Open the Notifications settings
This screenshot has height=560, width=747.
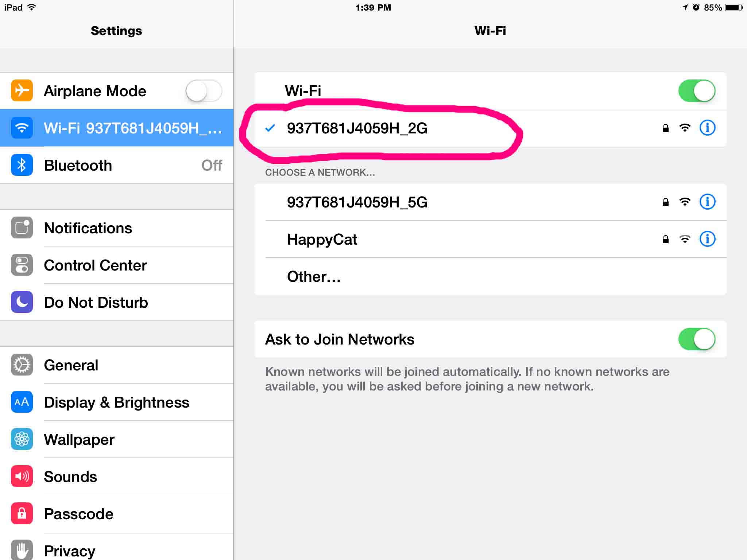pyautogui.click(x=88, y=228)
